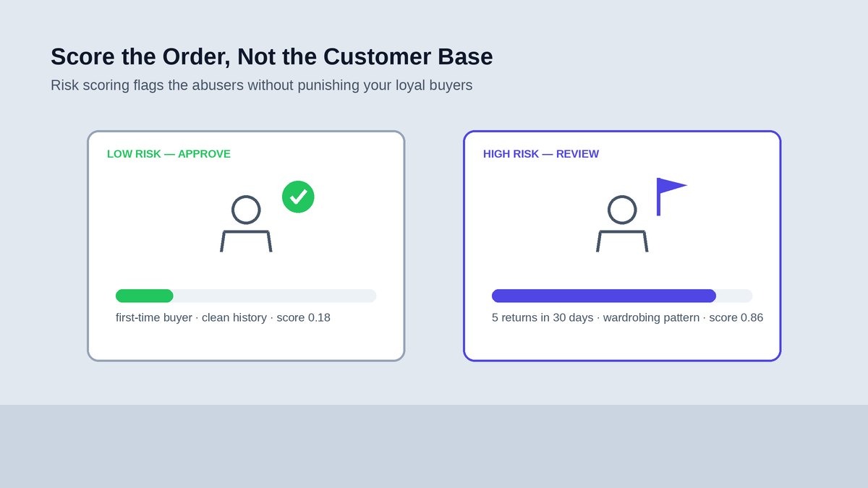
Task: Click the purple review flag icon
Action: tap(671, 197)
